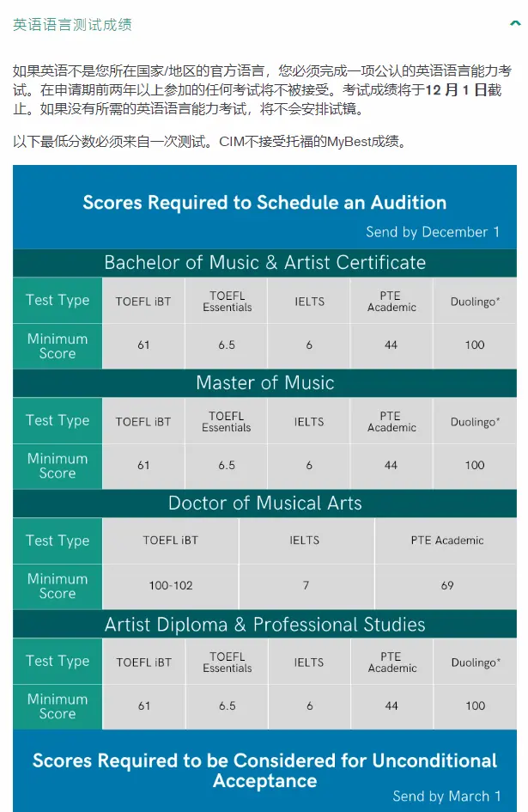Select the Master of Music header row

(264, 383)
